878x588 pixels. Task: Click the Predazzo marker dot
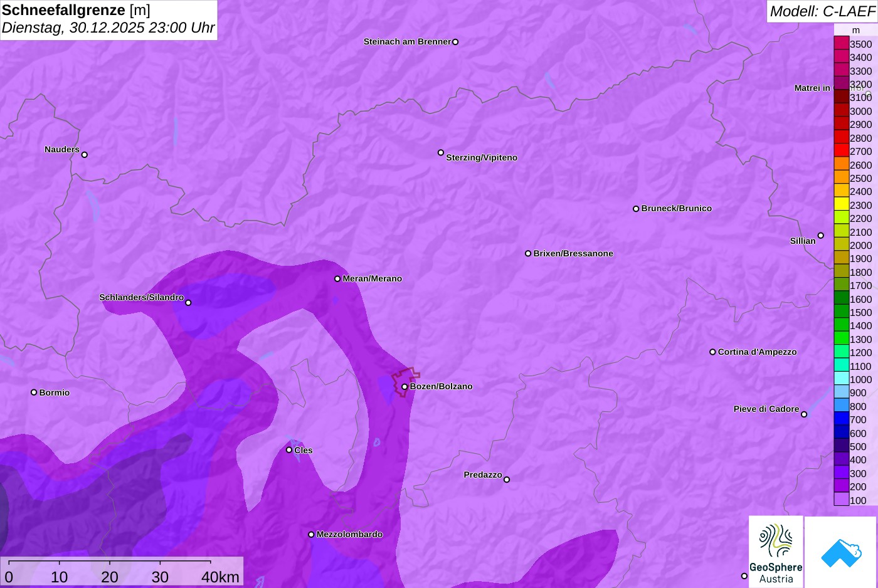pyautogui.click(x=507, y=480)
